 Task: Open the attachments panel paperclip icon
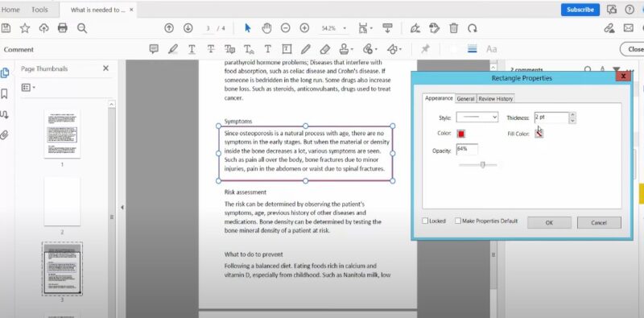[5, 134]
